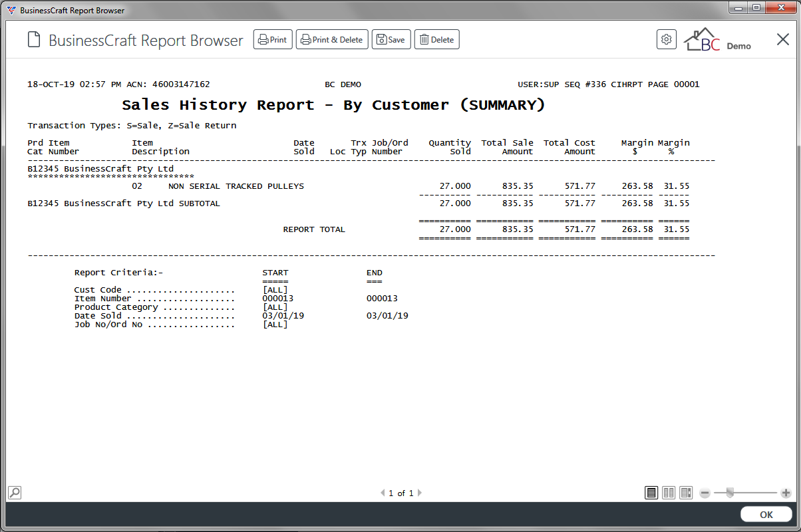This screenshot has width=801, height=532.
Task: Click 835.35 in the PULLEYS row
Action: point(518,186)
